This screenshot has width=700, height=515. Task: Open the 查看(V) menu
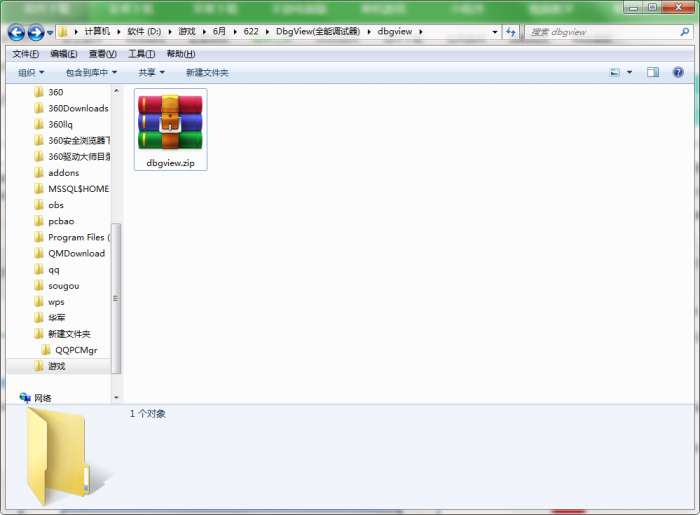pos(103,54)
